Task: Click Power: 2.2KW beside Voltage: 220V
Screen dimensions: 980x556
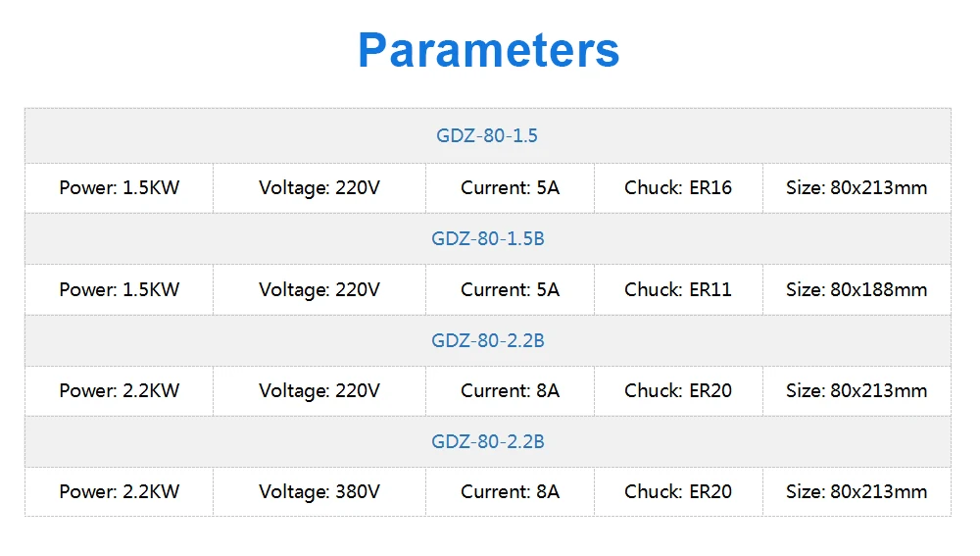Action: click(120, 391)
